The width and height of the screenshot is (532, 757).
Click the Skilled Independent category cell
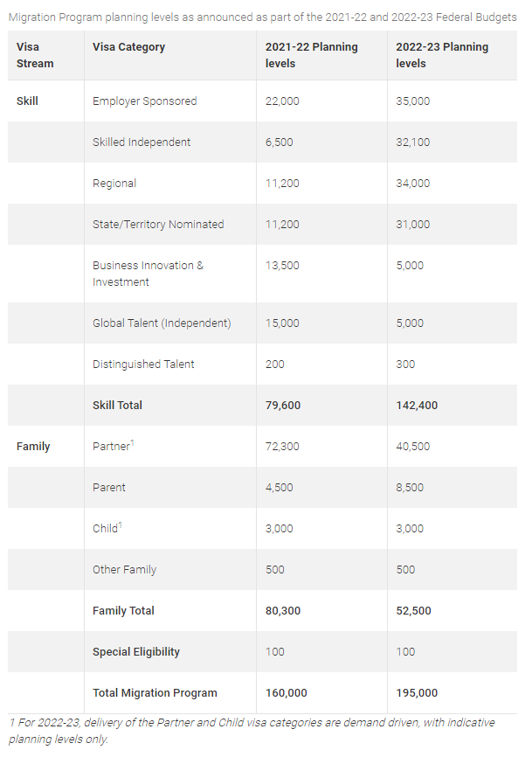click(x=142, y=142)
